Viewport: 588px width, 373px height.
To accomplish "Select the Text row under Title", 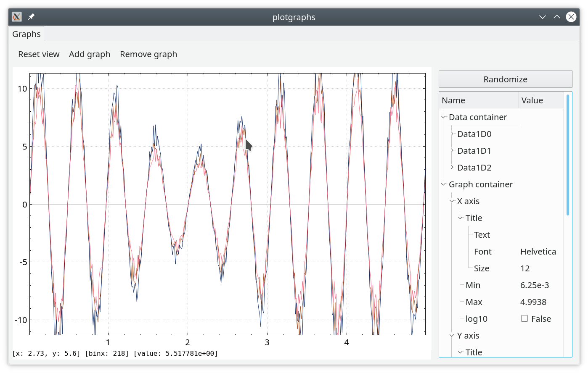I will coord(482,235).
